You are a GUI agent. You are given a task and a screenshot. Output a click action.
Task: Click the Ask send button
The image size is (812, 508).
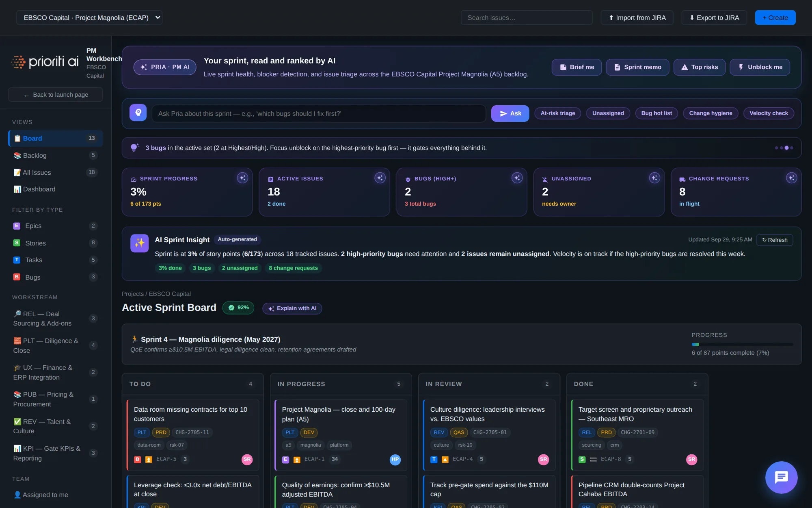click(x=510, y=113)
